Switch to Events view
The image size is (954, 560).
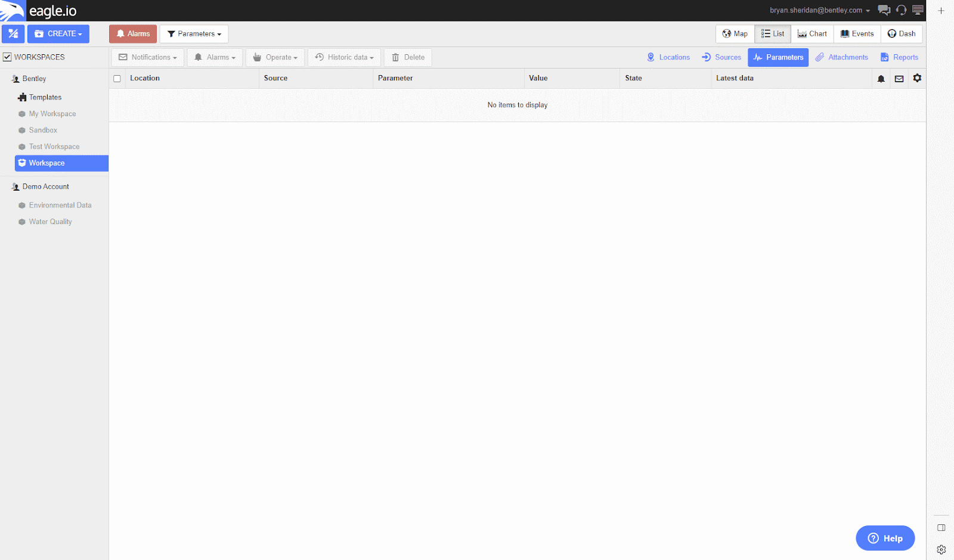(x=857, y=34)
